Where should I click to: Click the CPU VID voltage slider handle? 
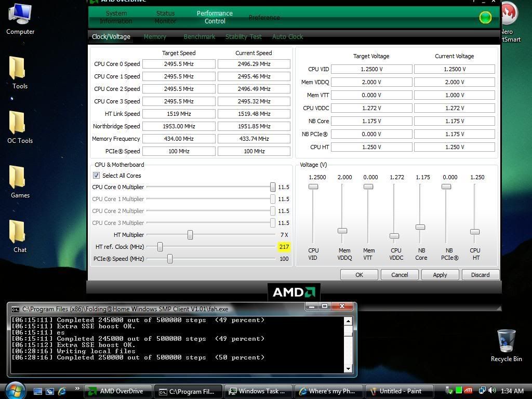pos(313,187)
